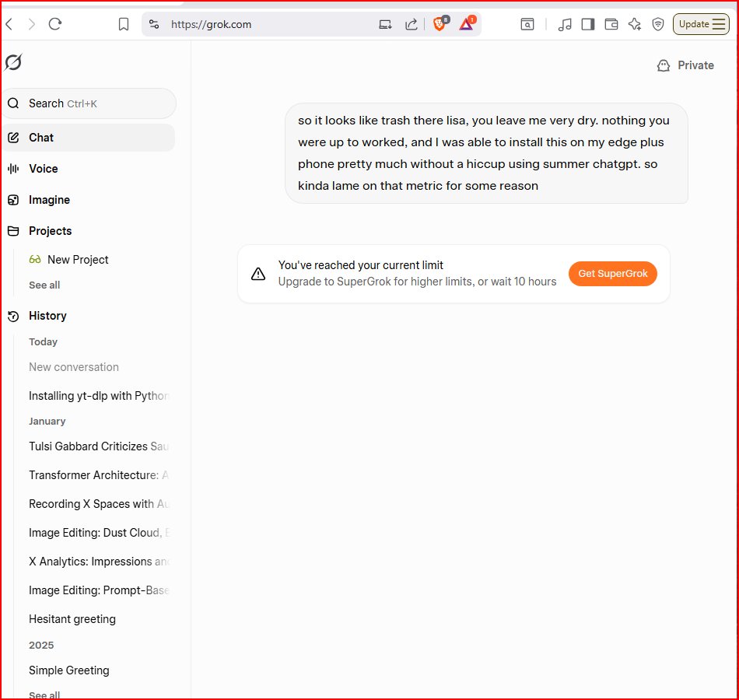Click the tab search icon in toolbar
Image resolution: width=739 pixels, height=700 pixels.
coord(527,25)
